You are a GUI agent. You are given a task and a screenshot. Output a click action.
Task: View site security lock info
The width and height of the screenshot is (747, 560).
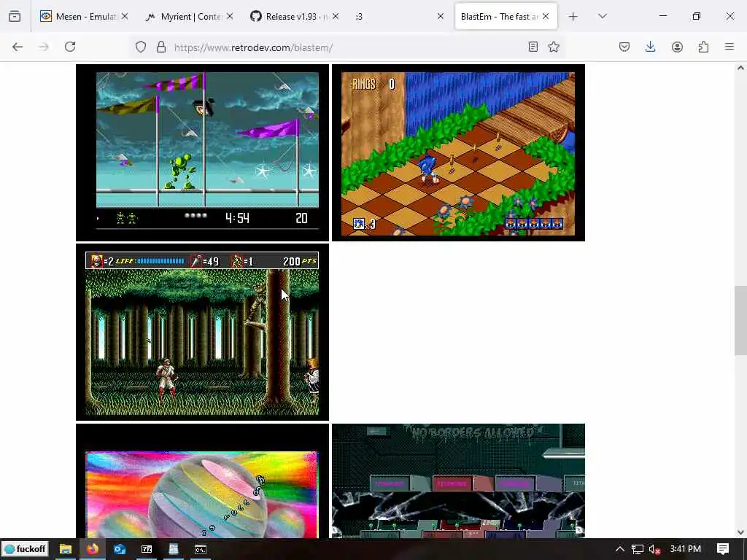(161, 47)
